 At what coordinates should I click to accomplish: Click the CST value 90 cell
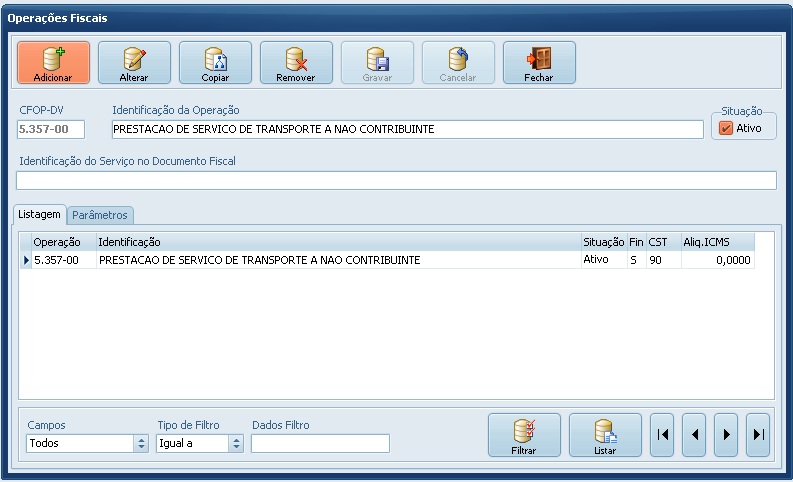pyautogui.click(x=664, y=260)
